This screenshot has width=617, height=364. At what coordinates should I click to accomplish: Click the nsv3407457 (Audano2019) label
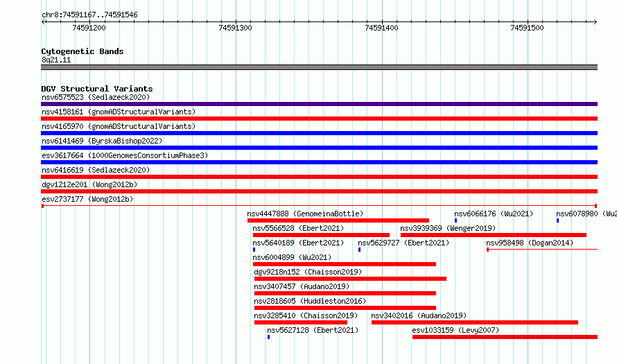tap(302, 286)
